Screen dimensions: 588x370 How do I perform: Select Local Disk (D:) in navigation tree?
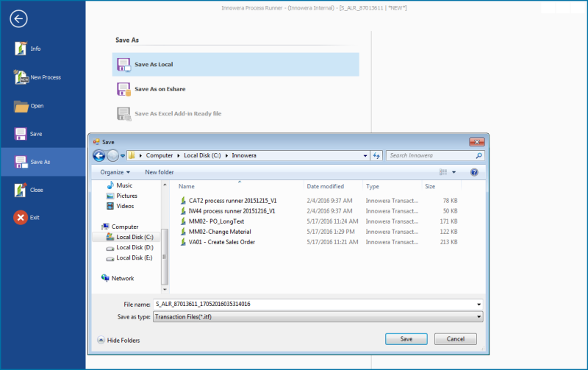[x=134, y=247]
